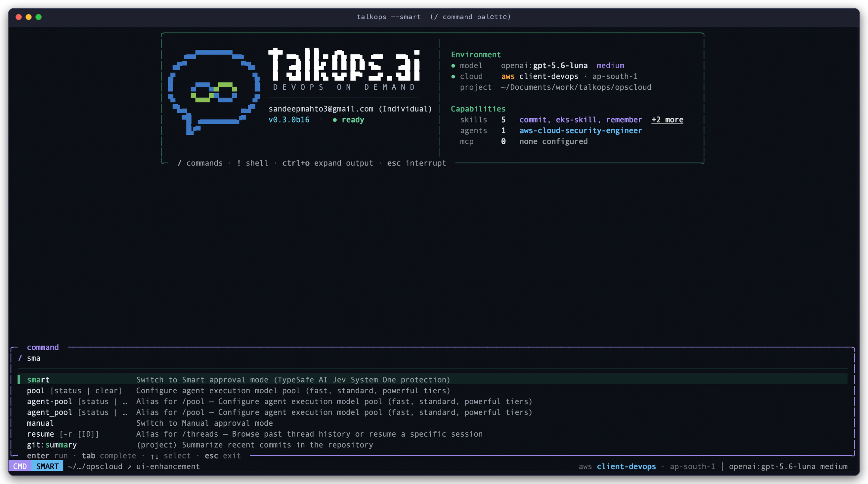Select the pool [status | clear] command
This screenshot has height=484, width=868.
point(433,391)
